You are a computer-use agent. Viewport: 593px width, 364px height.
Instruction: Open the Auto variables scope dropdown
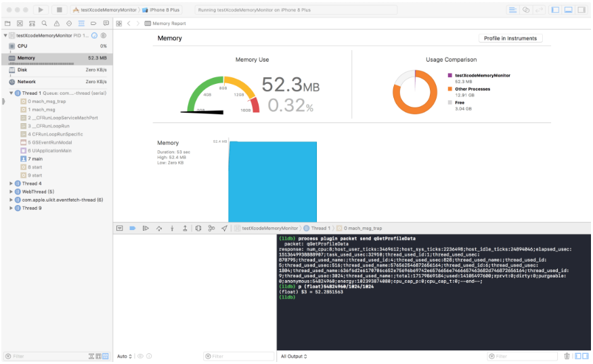coord(125,356)
